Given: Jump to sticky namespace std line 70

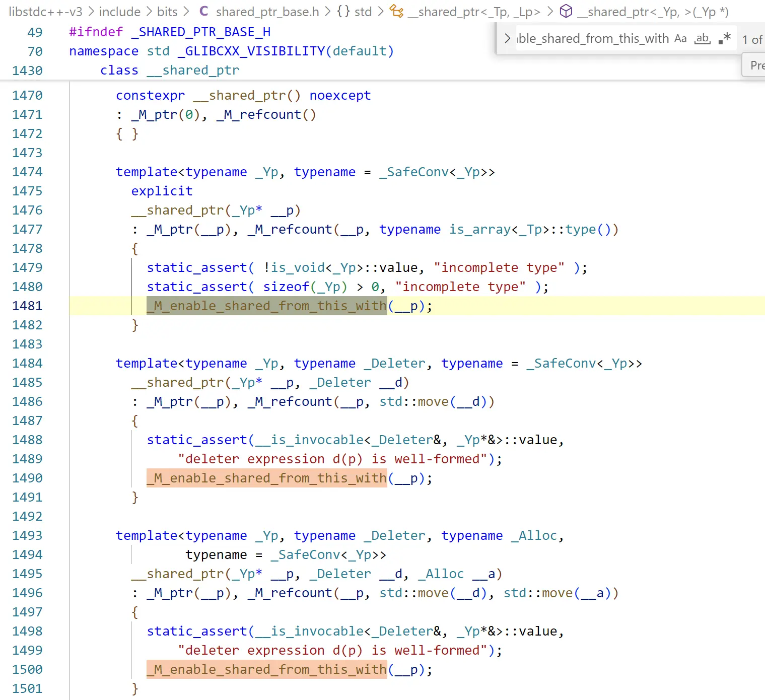Looking at the screenshot, I should (231, 51).
